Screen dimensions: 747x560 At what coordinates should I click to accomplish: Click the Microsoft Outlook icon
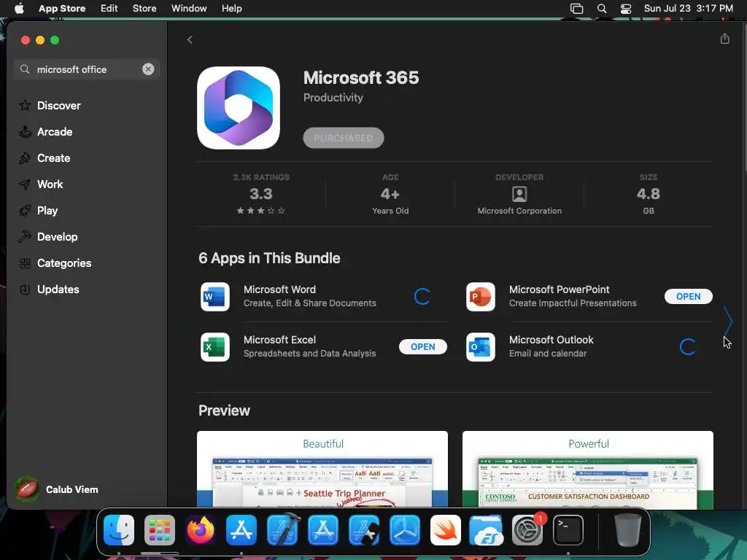tap(480, 346)
